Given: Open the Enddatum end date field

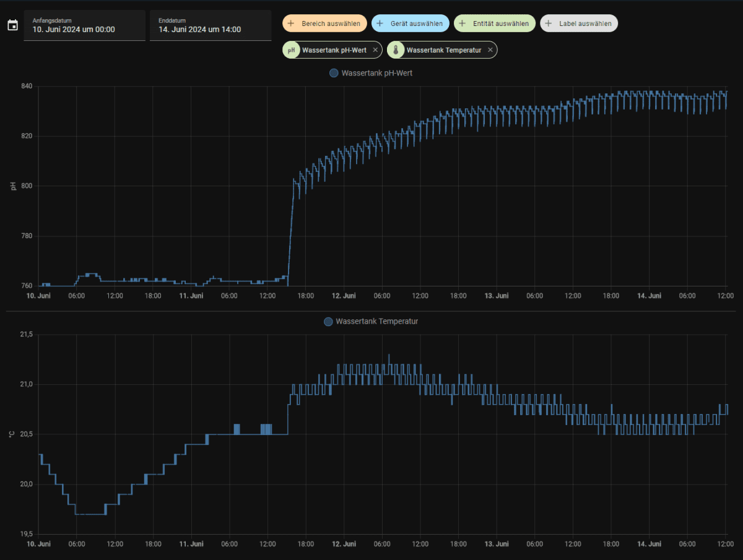Looking at the screenshot, I should pos(211,25).
